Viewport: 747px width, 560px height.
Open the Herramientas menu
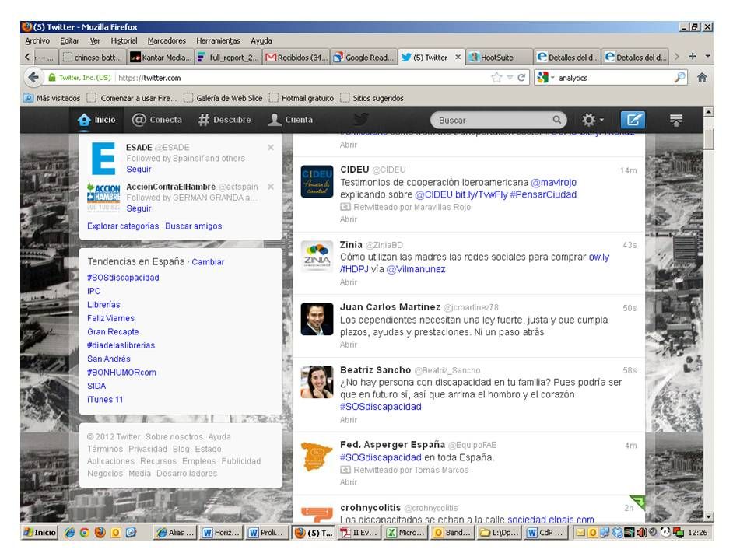coord(218,41)
